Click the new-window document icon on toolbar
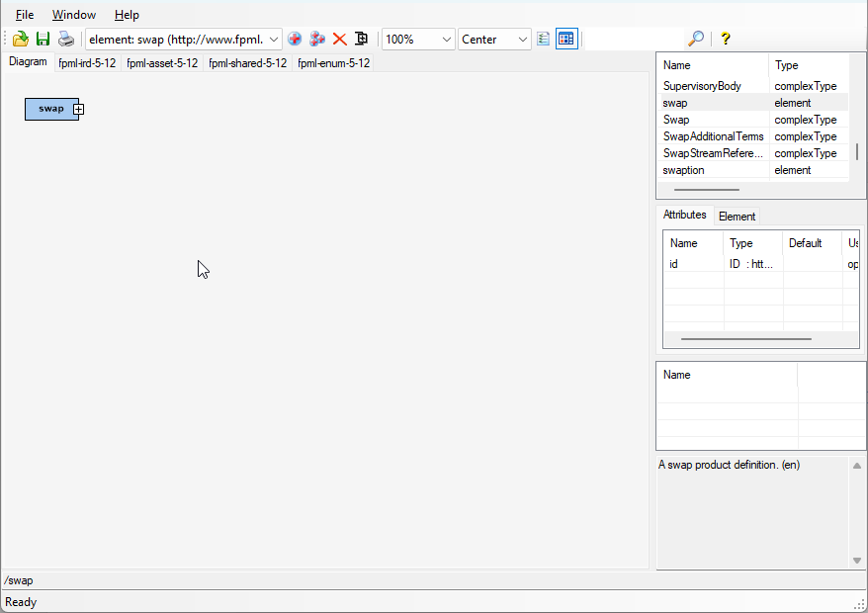The height and width of the screenshot is (613, 868). click(362, 39)
